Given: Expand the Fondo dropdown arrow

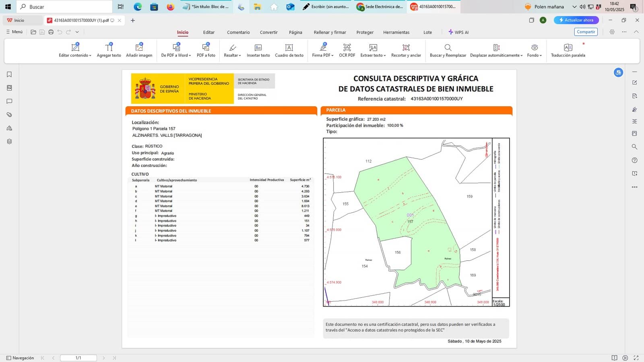Looking at the screenshot, I should pyautogui.click(x=541, y=56).
